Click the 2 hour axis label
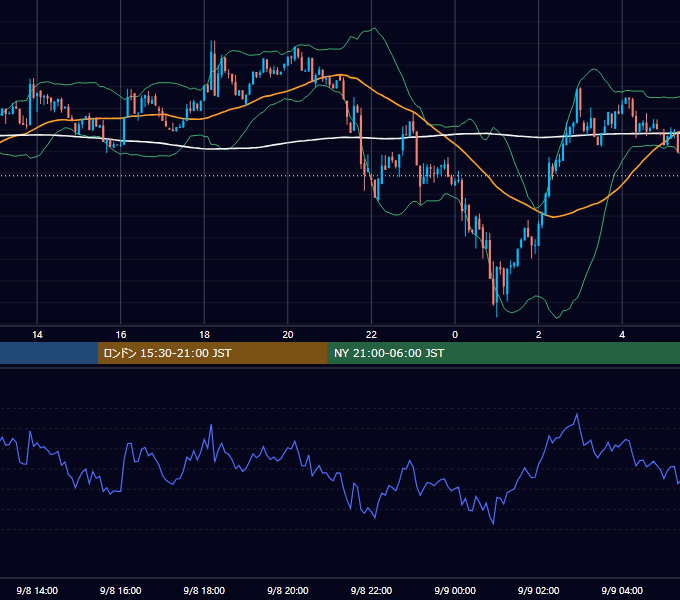The height and width of the screenshot is (600, 680). click(x=539, y=335)
